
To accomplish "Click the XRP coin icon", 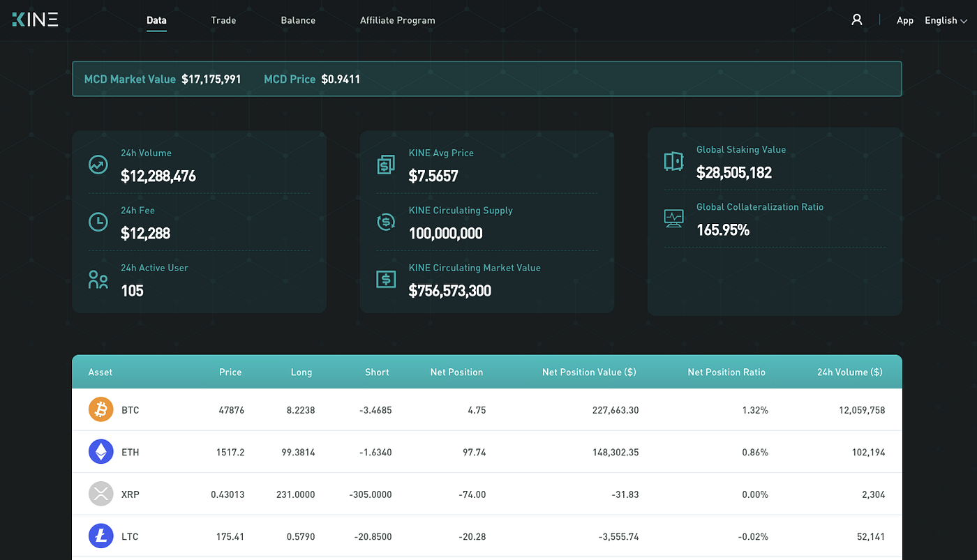I will (100, 494).
